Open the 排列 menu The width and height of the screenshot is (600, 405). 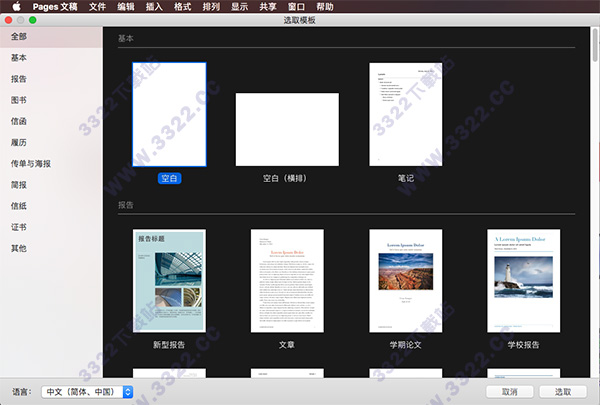211,7
